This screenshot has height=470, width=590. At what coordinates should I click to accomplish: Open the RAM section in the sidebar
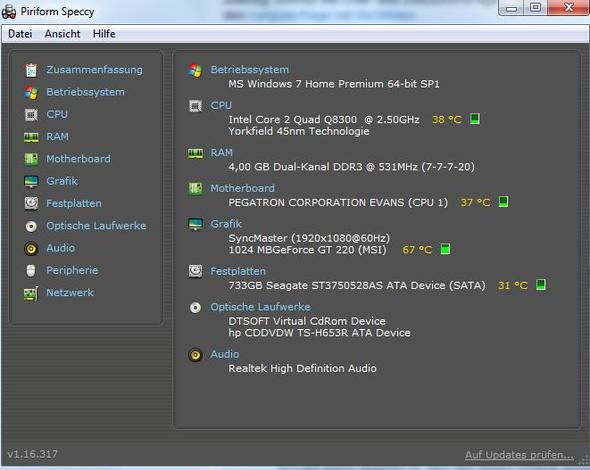pyautogui.click(x=58, y=137)
